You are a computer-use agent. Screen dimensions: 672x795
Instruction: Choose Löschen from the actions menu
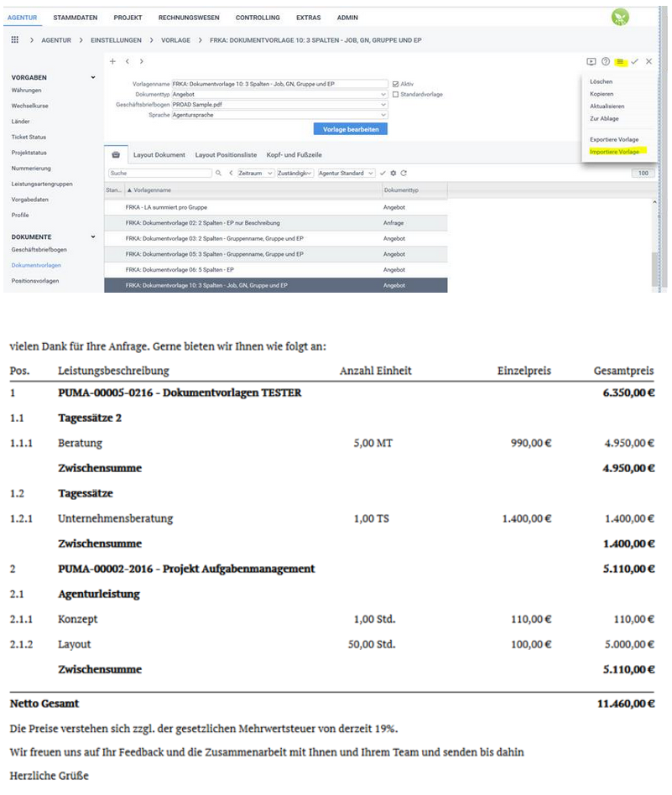click(601, 81)
